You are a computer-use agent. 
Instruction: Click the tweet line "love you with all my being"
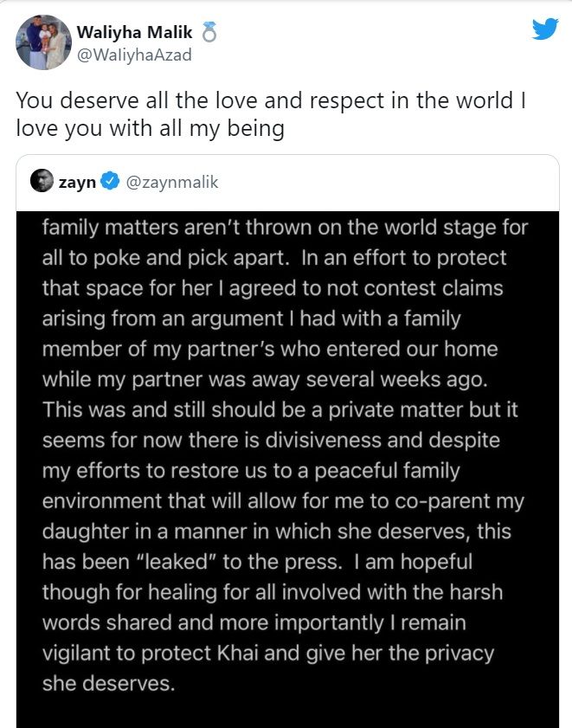point(150,127)
